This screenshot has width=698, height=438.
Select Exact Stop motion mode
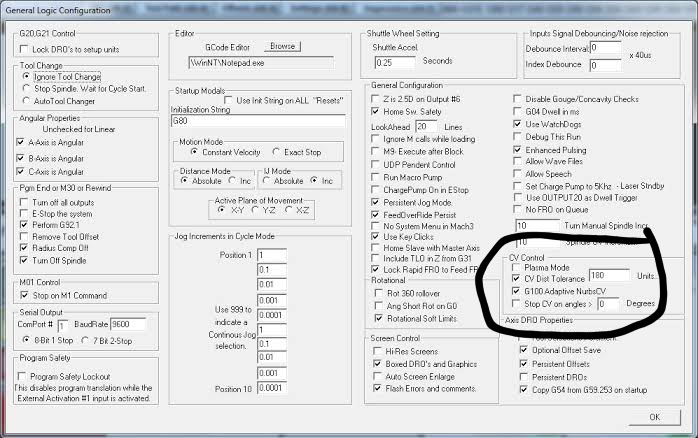(x=276, y=152)
